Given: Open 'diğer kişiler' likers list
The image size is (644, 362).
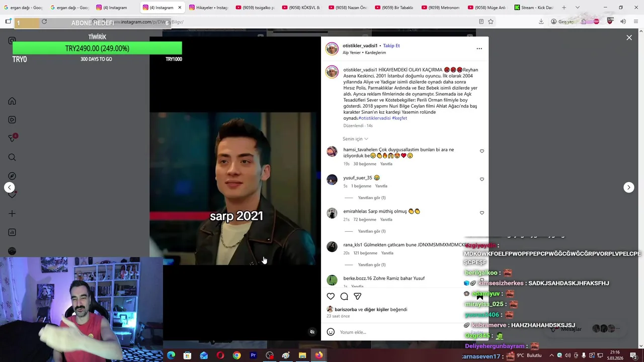Looking at the screenshot, I should (376, 310).
